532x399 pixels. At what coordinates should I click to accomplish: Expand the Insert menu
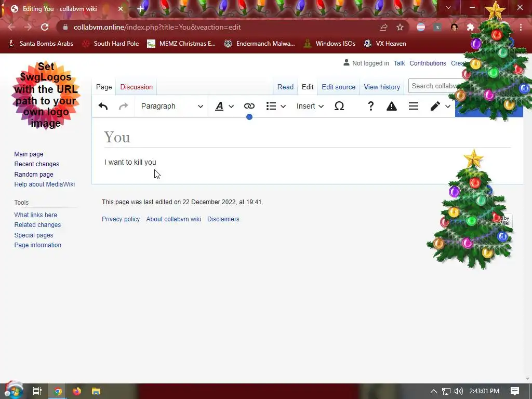[x=310, y=106]
